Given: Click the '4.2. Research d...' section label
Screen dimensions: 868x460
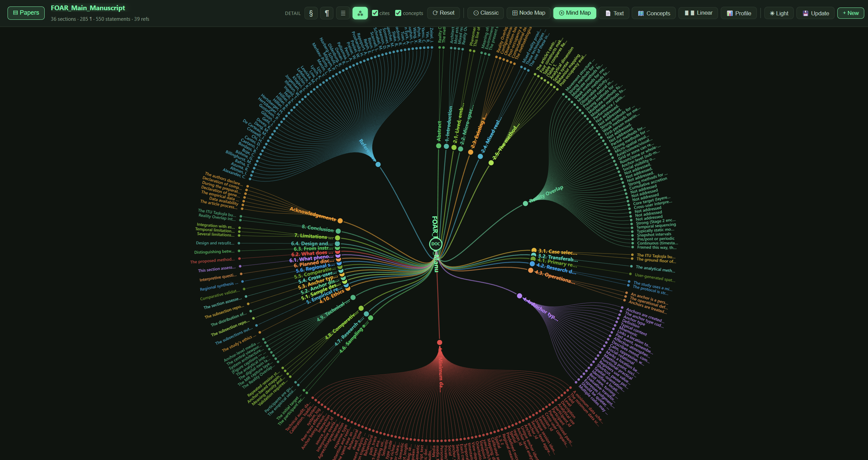Looking at the screenshot, I should tap(556, 269).
